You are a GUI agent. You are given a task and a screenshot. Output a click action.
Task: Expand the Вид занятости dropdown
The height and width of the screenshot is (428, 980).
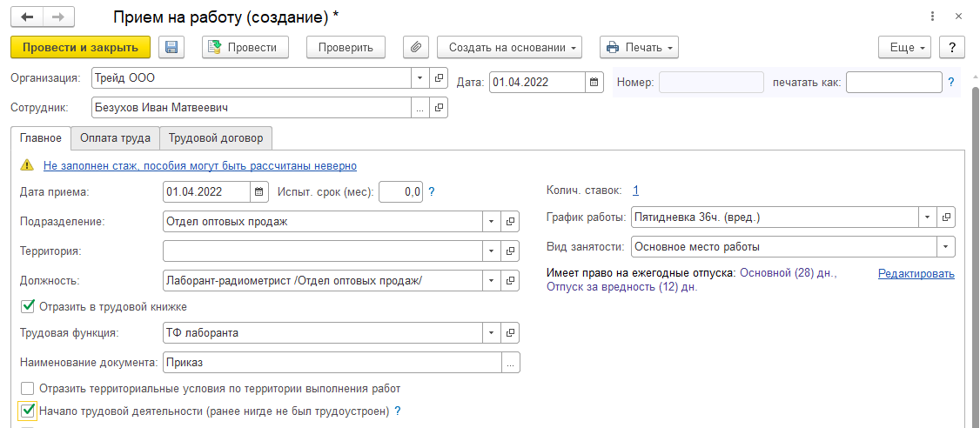tap(945, 246)
